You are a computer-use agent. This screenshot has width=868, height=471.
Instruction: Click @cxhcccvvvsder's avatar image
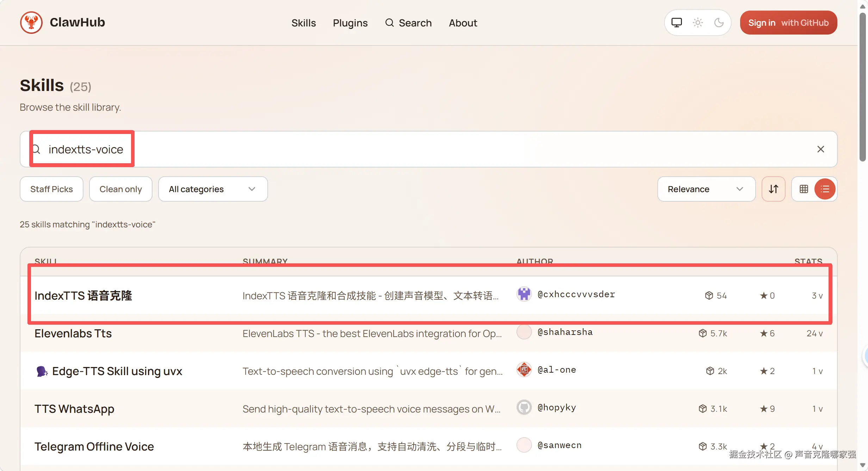pos(524,294)
